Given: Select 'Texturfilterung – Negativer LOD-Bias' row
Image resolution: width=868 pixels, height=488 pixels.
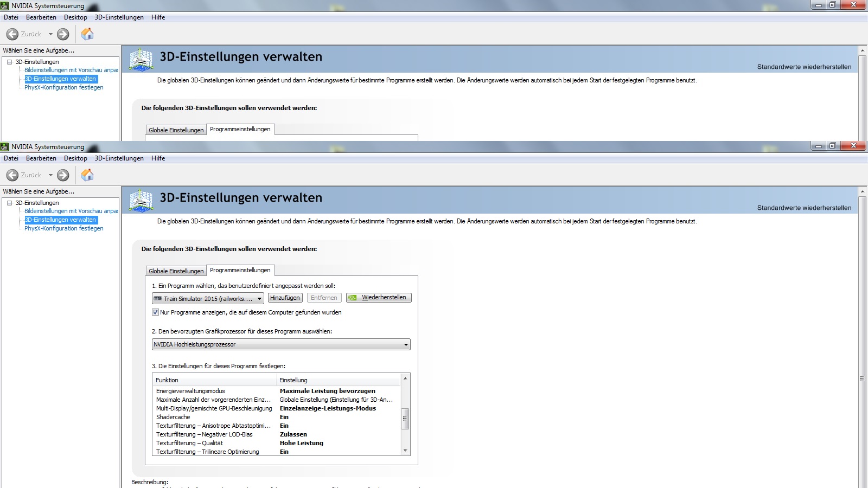Looking at the screenshot, I should click(x=277, y=434).
